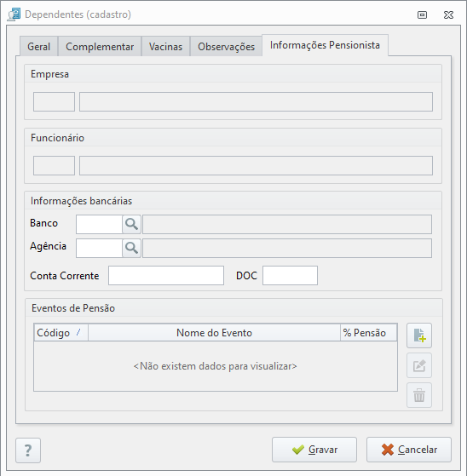Click the Agência search magnifier icon
Image resolution: width=467 pixels, height=476 pixels.
click(x=131, y=249)
